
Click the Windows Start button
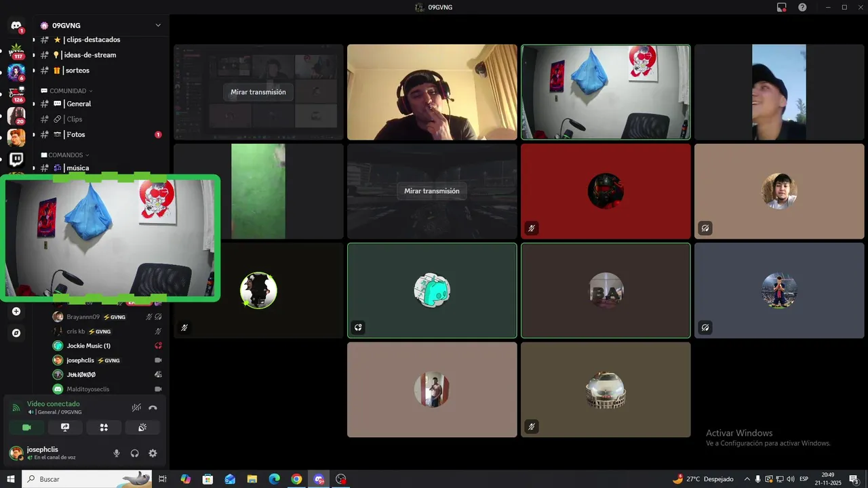pyautogui.click(x=10, y=479)
